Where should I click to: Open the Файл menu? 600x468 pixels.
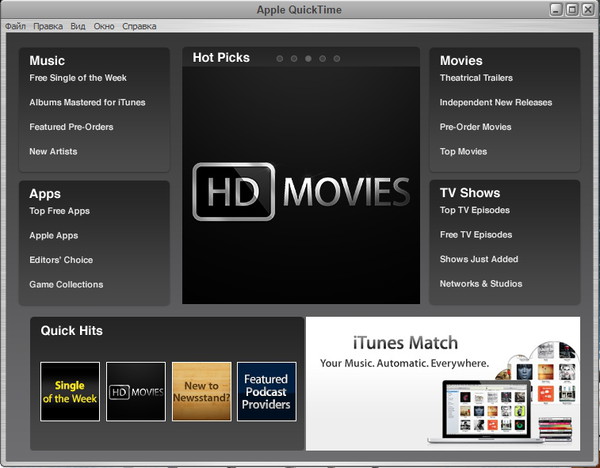(15, 26)
